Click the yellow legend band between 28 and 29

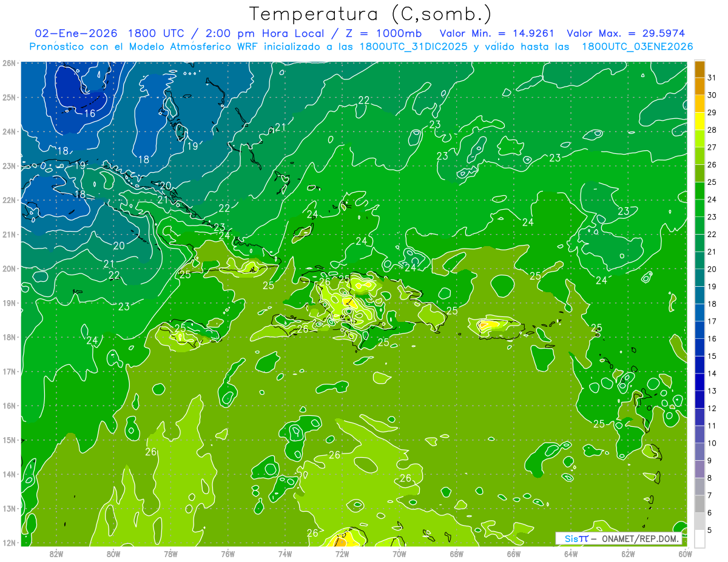699,121
